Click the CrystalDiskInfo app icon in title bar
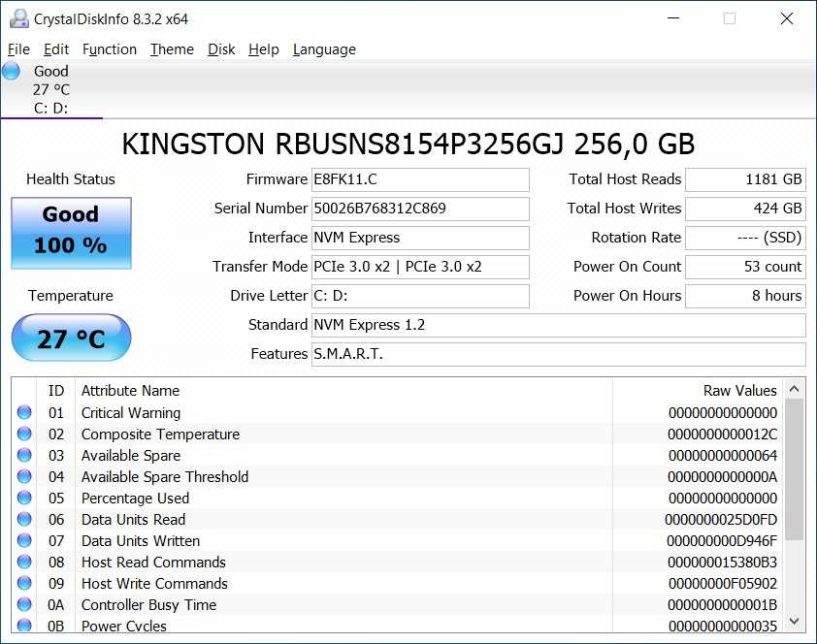 pyautogui.click(x=17, y=18)
